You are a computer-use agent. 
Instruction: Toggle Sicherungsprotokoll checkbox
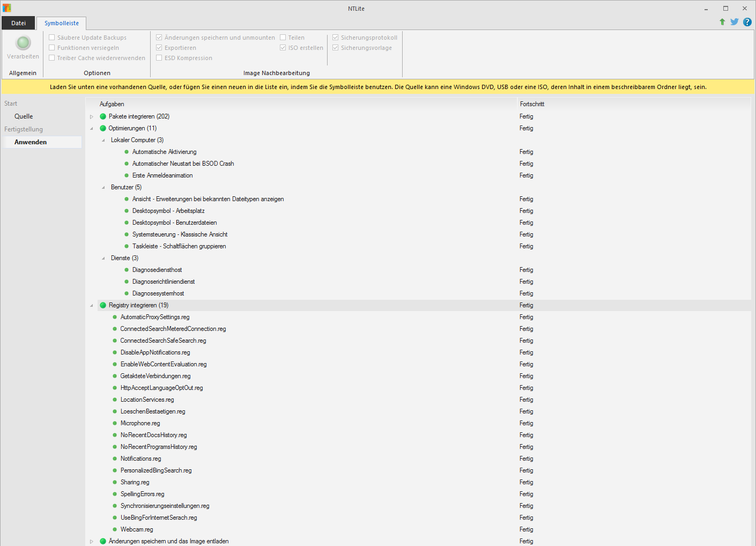pyautogui.click(x=336, y=38)
